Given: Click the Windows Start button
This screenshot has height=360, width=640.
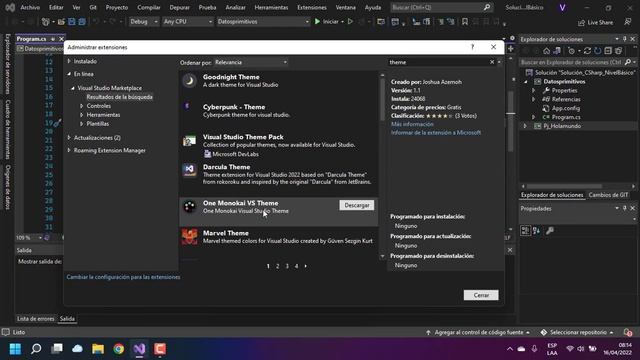Looking at the screenshot, I should click(x=16, y=349).
